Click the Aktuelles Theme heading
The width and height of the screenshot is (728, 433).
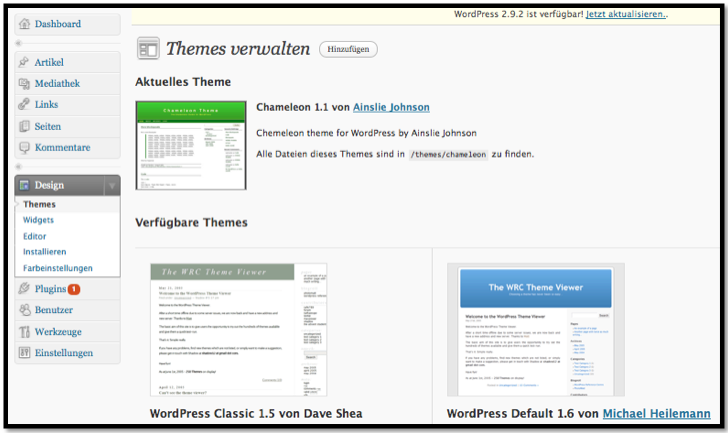coord(183,82)
